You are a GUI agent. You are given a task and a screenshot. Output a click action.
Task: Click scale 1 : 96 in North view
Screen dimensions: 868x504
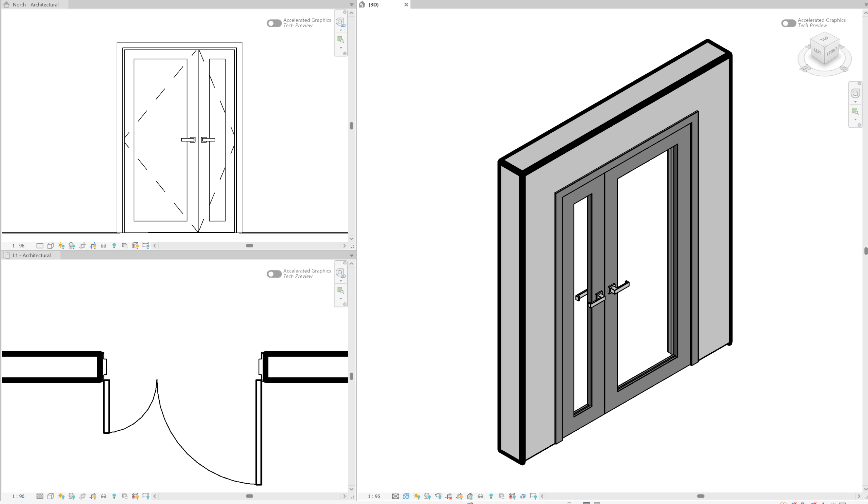pos(18,246)
